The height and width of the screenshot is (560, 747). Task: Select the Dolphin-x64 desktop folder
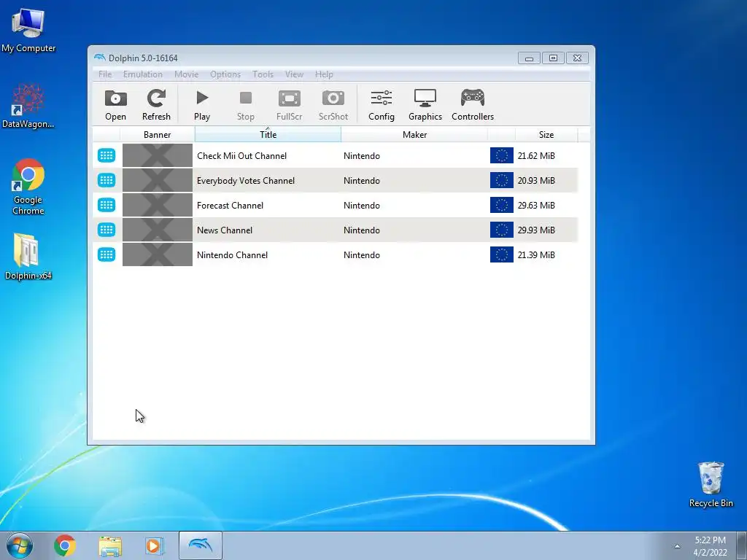(x=28, y=256)
